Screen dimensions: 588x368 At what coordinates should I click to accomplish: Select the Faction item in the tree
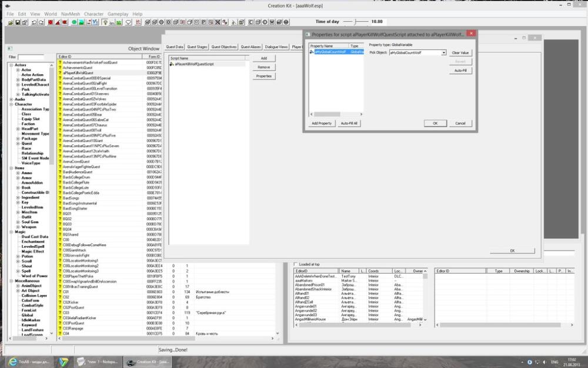click(x=28, y=124)
